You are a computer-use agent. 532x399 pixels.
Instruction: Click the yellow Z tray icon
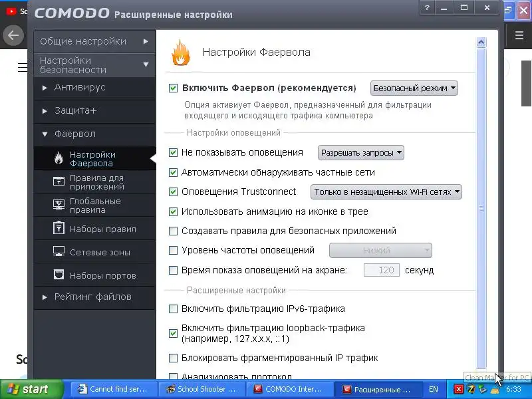471,389
